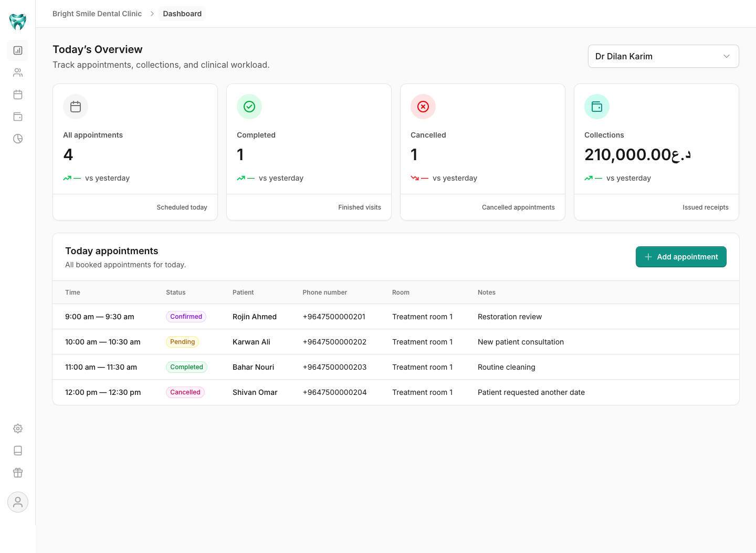Click the Scheduled today footer label

click(x=182, y=207)
